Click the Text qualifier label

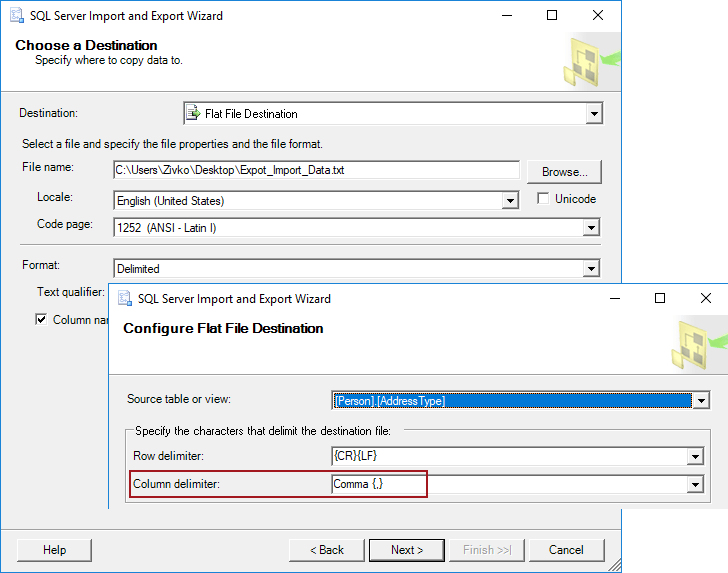pos(71,292)
